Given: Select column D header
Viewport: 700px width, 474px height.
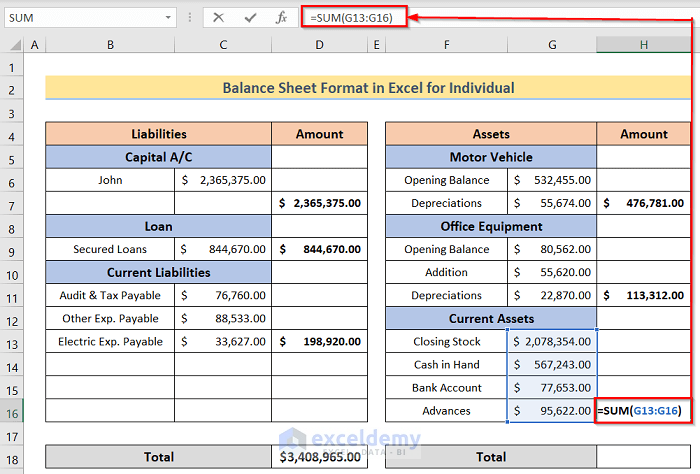Looking at the screenshot, I should point(319,45).
